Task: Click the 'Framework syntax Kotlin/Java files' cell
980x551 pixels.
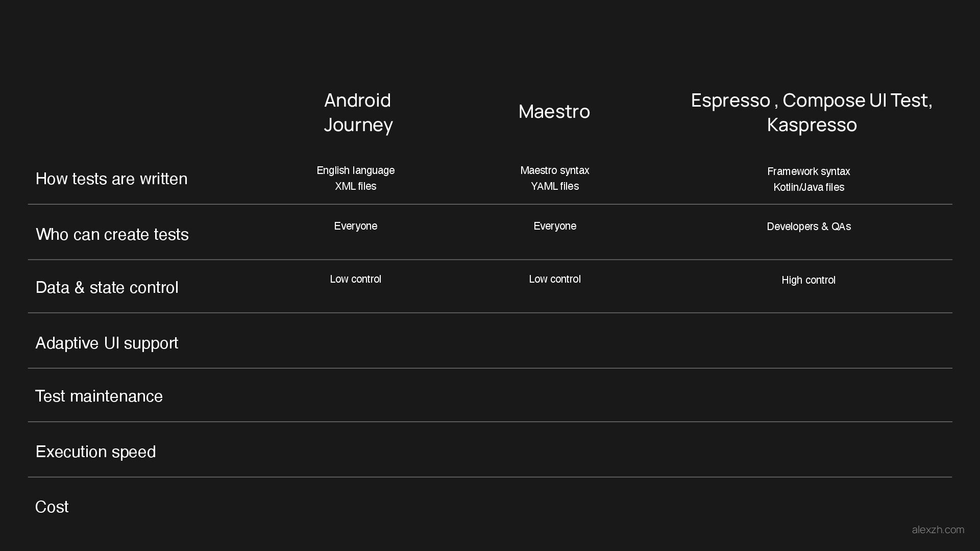Action: click(x=808, y=179)
